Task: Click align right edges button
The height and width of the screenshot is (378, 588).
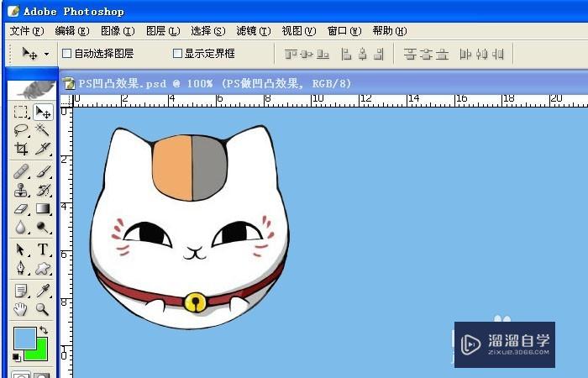Action: tap(379, 55)
